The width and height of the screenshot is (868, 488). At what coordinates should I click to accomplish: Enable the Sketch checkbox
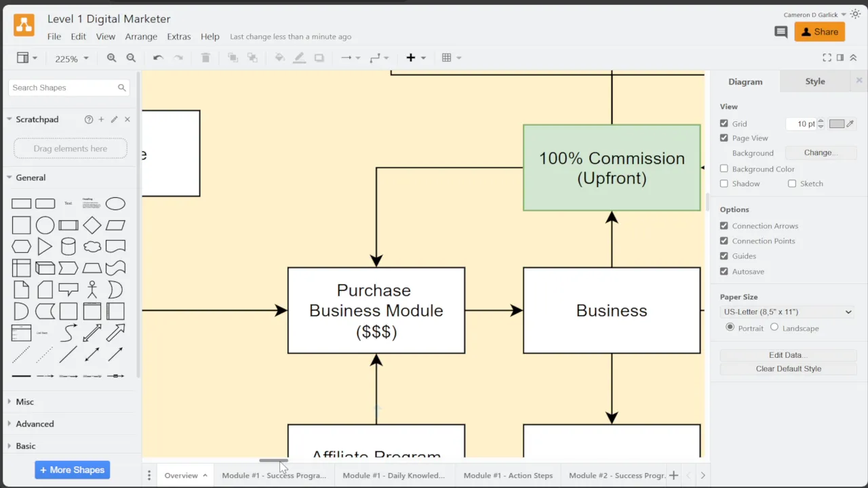(792, 184)
